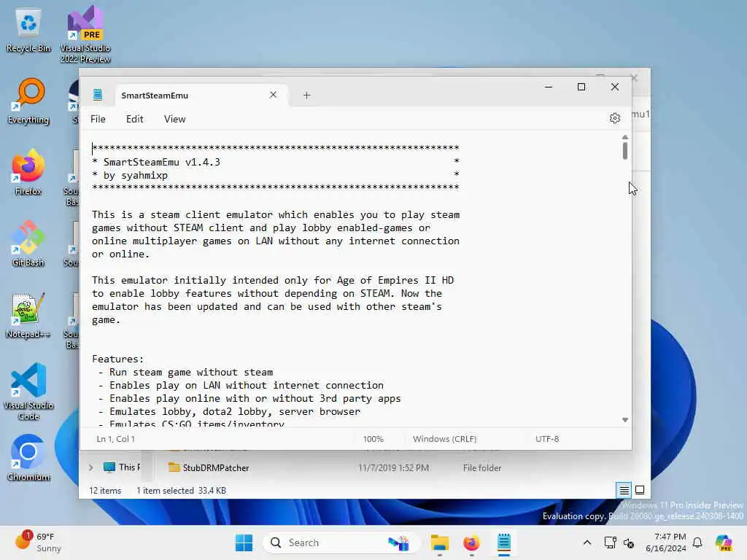Click the 100% zoom status entry
This screenshot has height=560, width=747.
[x=373, y=438]
